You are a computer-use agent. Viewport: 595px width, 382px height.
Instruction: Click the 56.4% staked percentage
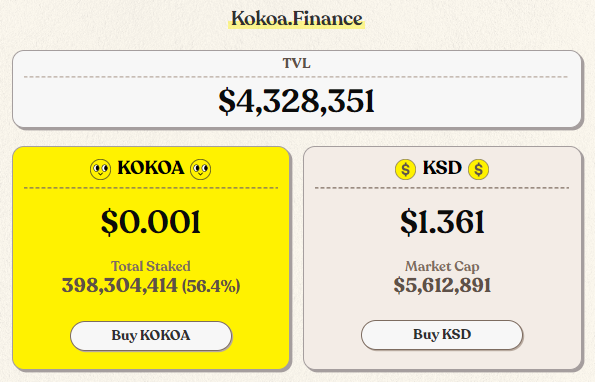click(211, 286)
